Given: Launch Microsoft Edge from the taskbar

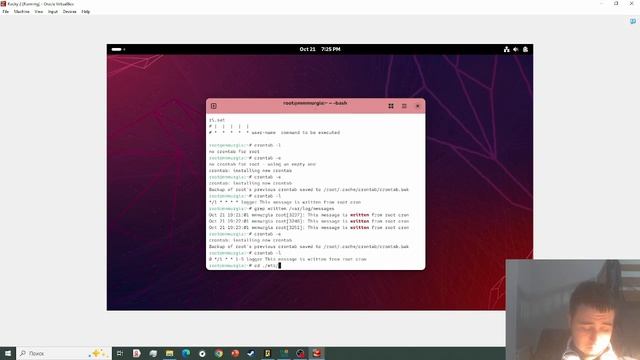Looking at the screenshot, I should coord(186,353).
